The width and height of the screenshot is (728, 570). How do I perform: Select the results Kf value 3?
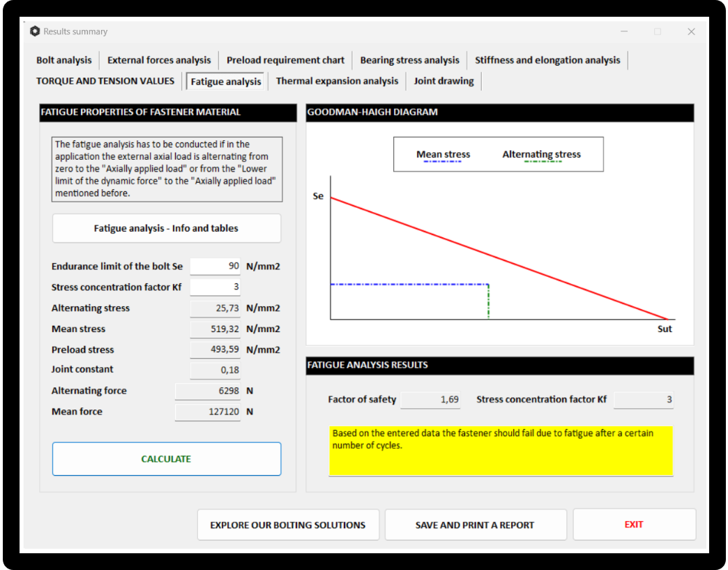(x=644, y=400)
